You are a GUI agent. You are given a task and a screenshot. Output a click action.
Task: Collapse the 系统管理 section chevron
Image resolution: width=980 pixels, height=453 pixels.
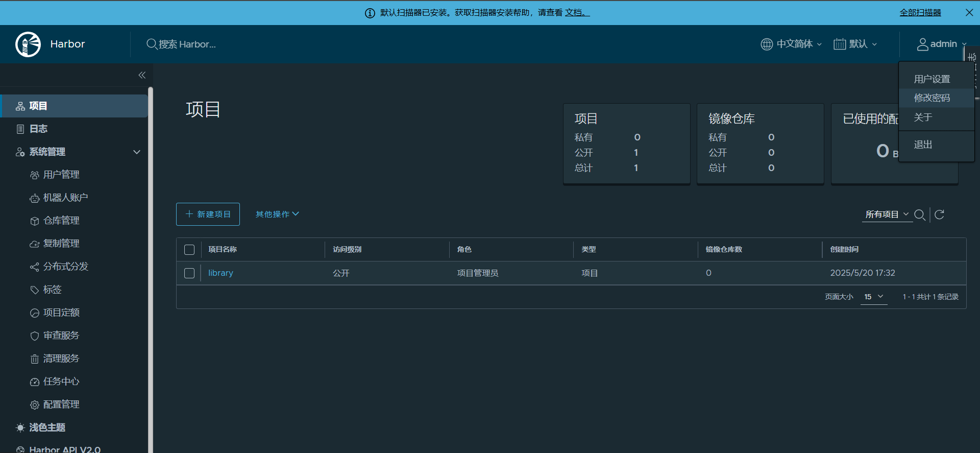coord(137,152)
